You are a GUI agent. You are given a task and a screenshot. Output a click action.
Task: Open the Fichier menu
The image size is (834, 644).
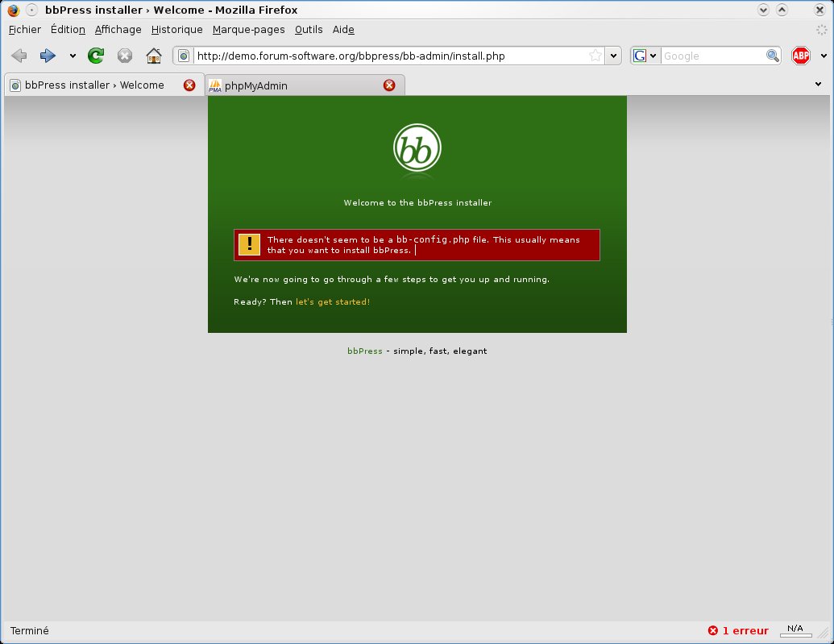pyautogui.click(x=24, y=30)
